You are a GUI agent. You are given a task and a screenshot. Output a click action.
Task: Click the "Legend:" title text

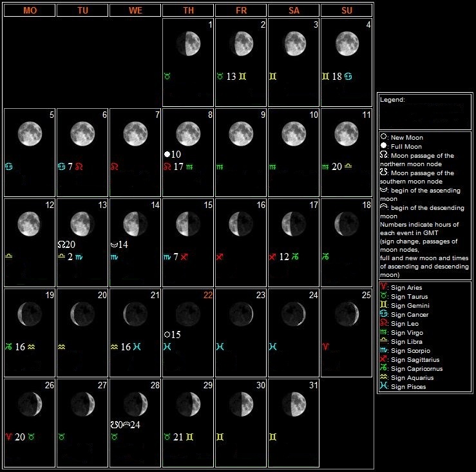[392, 100]
